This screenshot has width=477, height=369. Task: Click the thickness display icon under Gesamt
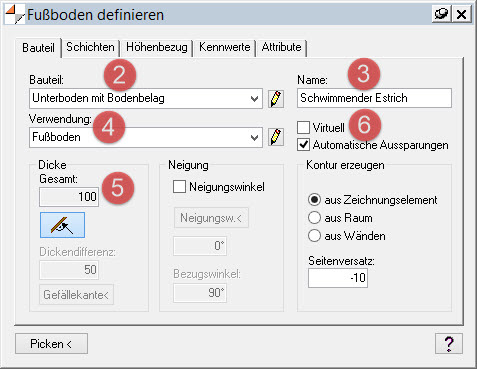tap(62, 225)
